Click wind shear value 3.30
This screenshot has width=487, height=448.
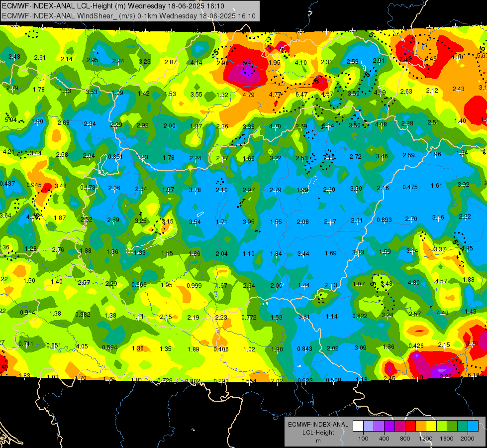(x=356, y=188)
